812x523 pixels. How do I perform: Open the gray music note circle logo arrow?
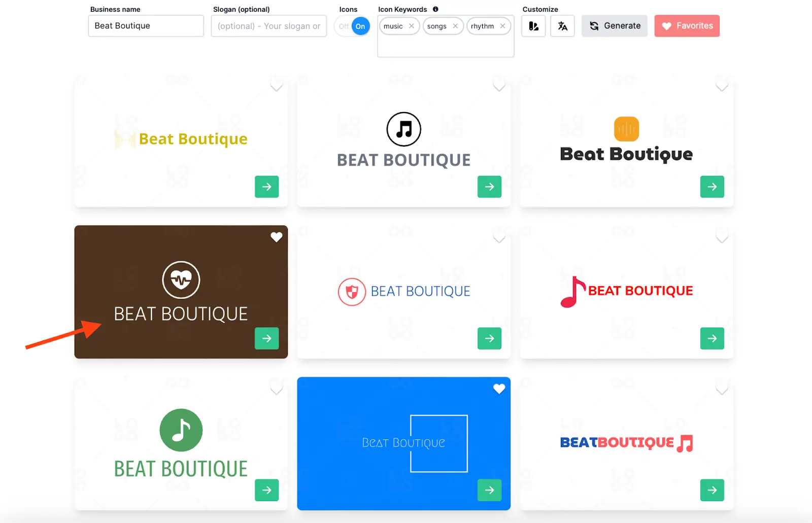coord(490,187)
